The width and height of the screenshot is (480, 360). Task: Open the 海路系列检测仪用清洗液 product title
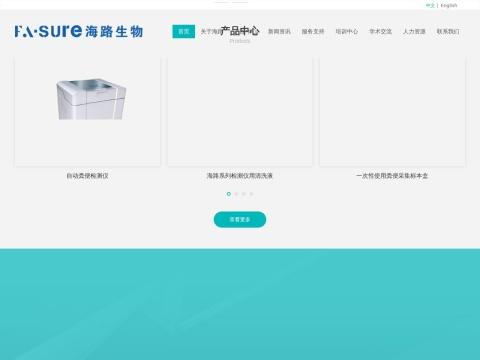[x=240, y=176]
